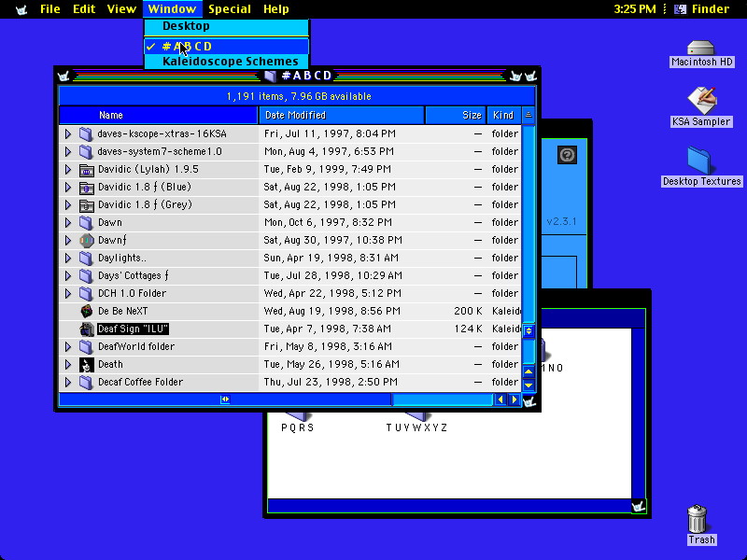747x560 pixels.
Task: Click the DeafWorld folder icon
Action: point(86,346)
